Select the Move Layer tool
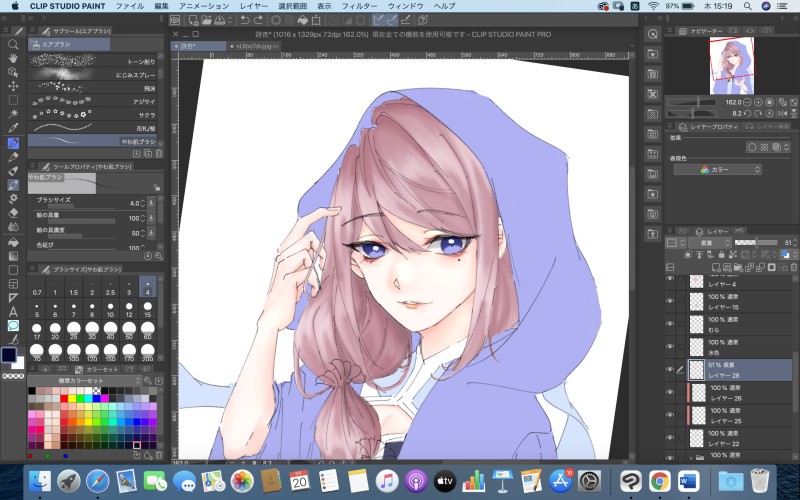800x500 pixels. tap(13, 86)
